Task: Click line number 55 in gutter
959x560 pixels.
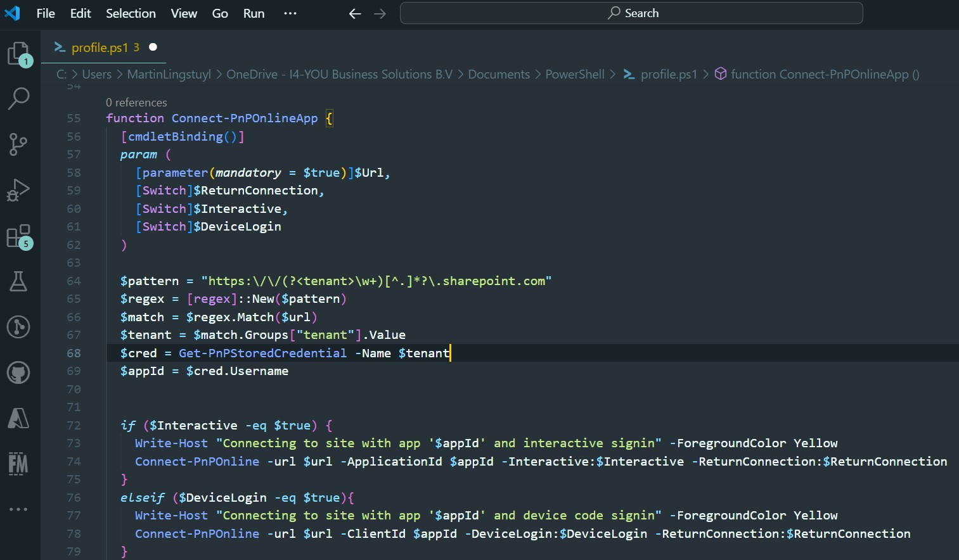Action: click(74, 118)
